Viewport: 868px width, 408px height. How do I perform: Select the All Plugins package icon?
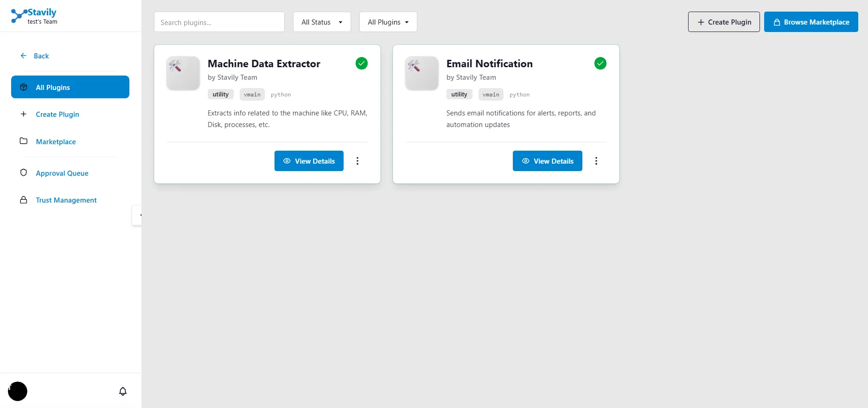24,87
